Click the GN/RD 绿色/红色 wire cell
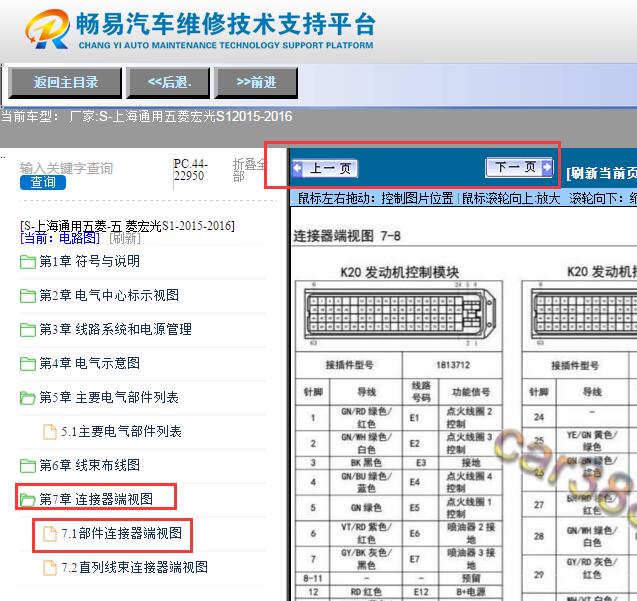The image size is (637, 601). (366, 417)
